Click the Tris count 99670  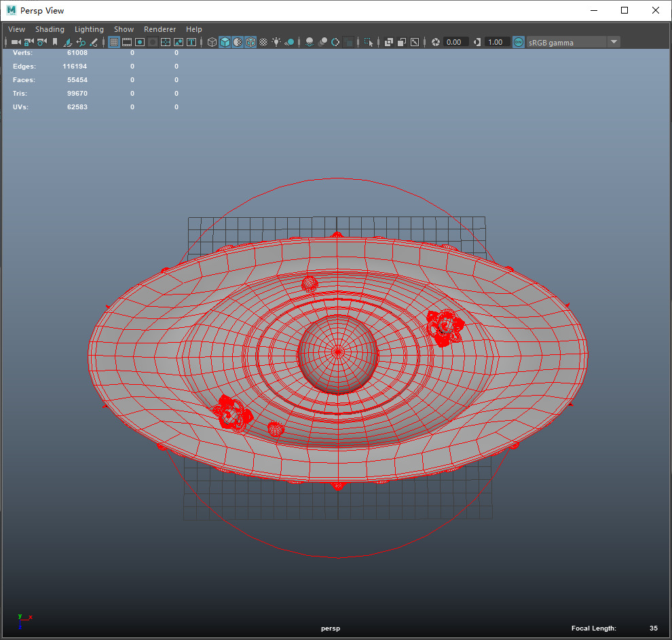[x=77, y=94]
